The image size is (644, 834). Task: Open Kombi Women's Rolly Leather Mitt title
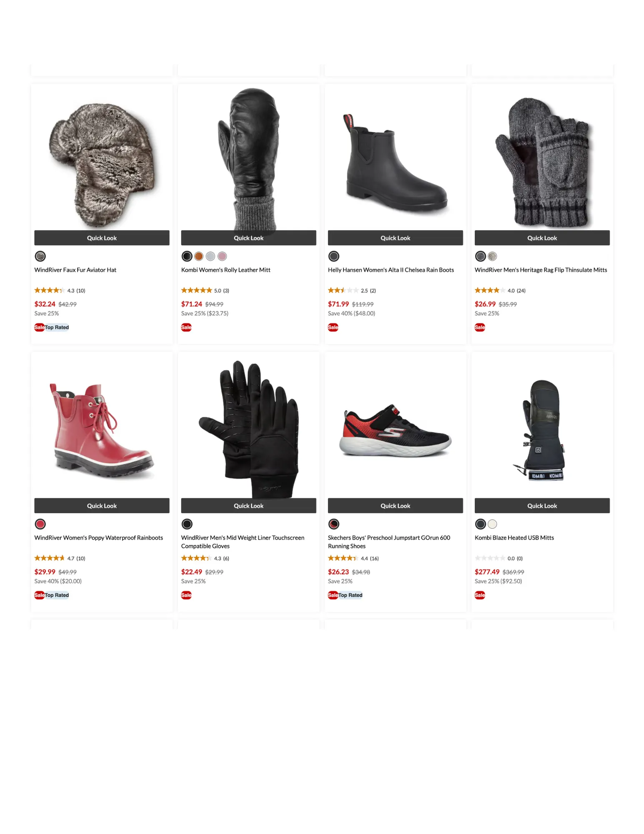226,270
